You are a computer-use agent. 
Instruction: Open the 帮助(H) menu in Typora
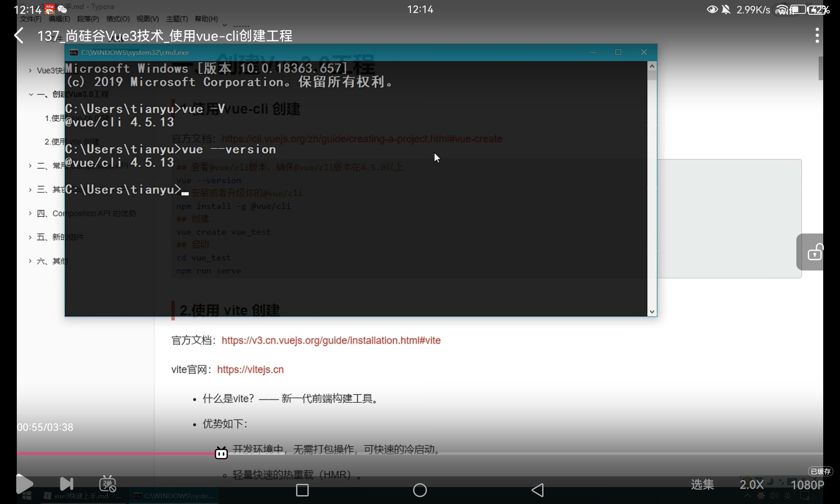206,19
